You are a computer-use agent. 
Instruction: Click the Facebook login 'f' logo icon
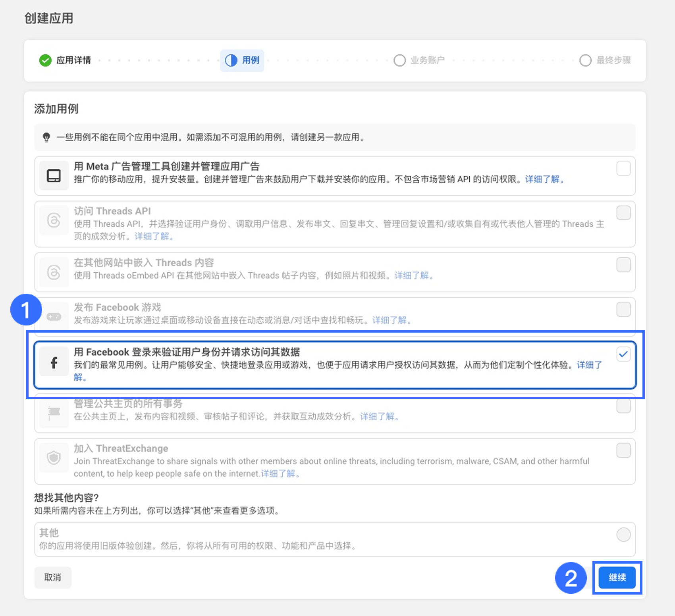pos(54,362)
